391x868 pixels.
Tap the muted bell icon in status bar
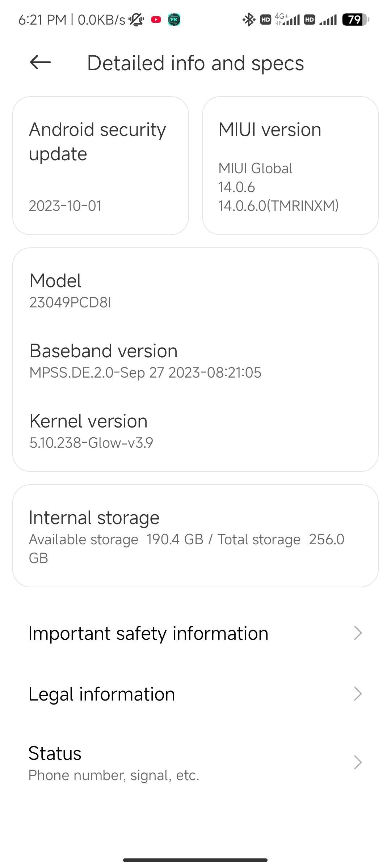pos(136,20)
